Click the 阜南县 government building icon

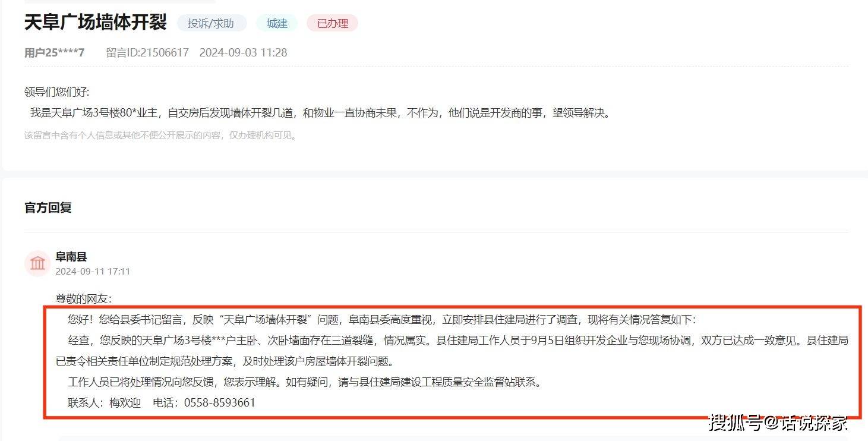click(x=37, y=263)
